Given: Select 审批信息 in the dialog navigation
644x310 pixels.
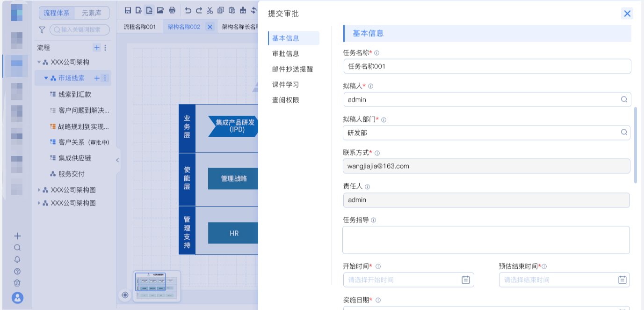Looking at the screenshot, I should [x=286, y=54].
